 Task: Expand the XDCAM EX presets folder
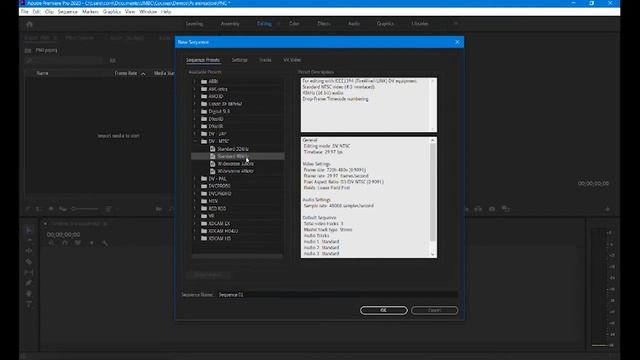(195, 223)
